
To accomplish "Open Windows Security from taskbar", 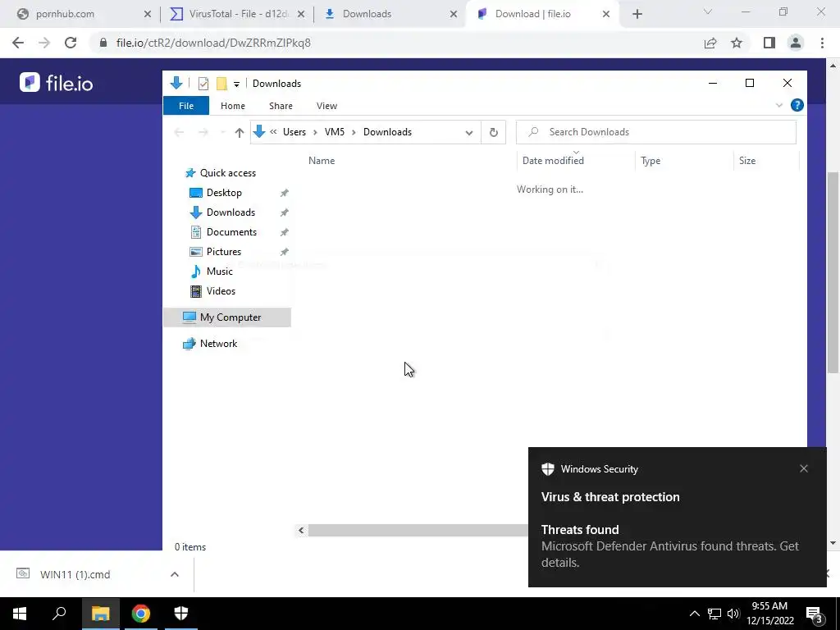I will [x=181, y=614].
